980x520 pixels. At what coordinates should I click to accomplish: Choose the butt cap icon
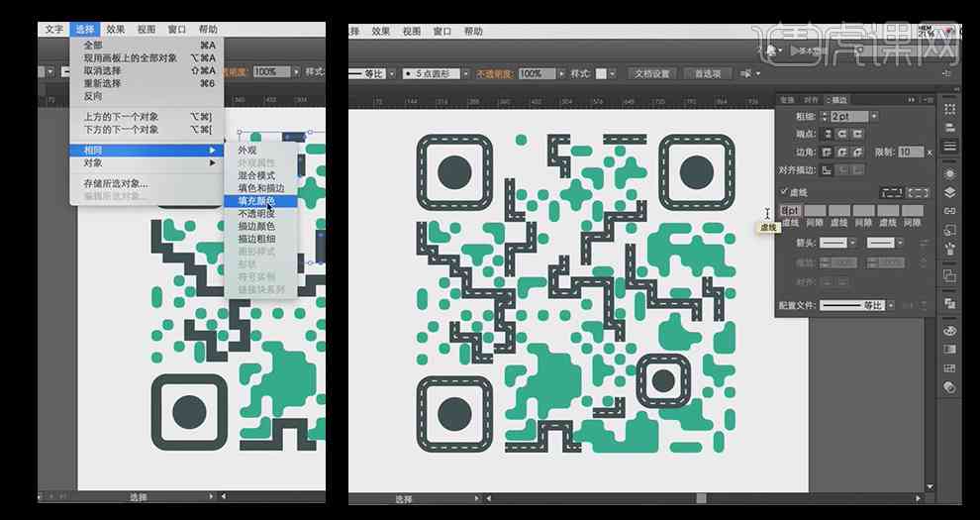(827, 134)
